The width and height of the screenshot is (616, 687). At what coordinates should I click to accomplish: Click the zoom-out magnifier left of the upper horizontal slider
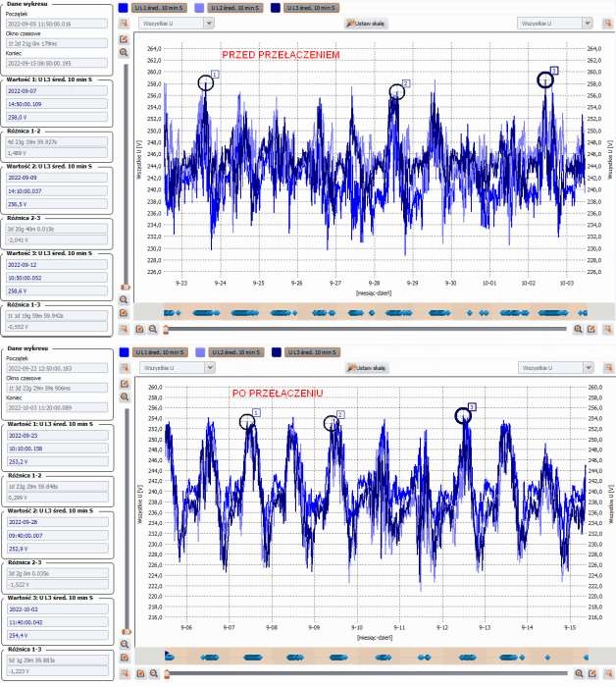(x=153, y=329)
